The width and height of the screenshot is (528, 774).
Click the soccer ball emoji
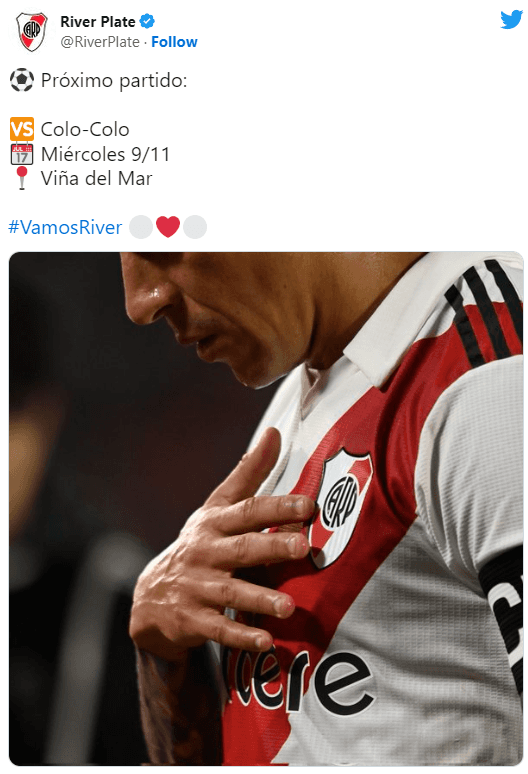22,80
